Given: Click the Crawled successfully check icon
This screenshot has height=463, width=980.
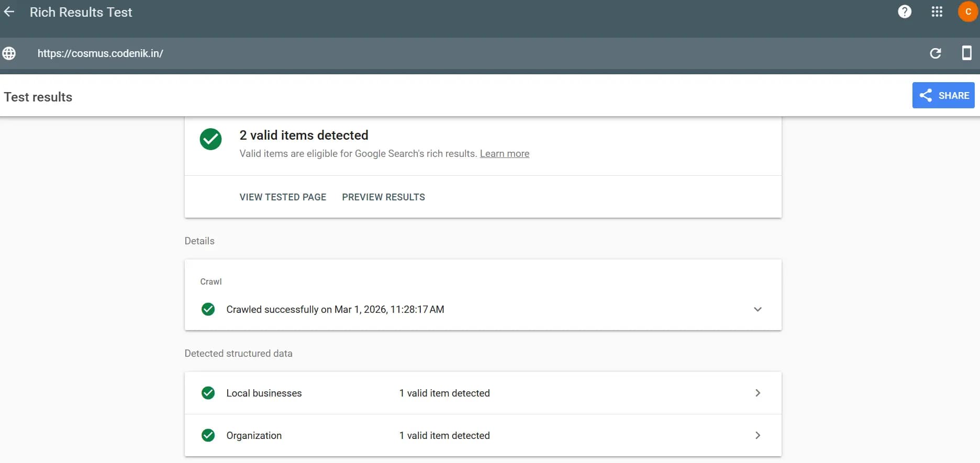Looking at the screenshot, I should pyautogui.click(x=208, y=309).
